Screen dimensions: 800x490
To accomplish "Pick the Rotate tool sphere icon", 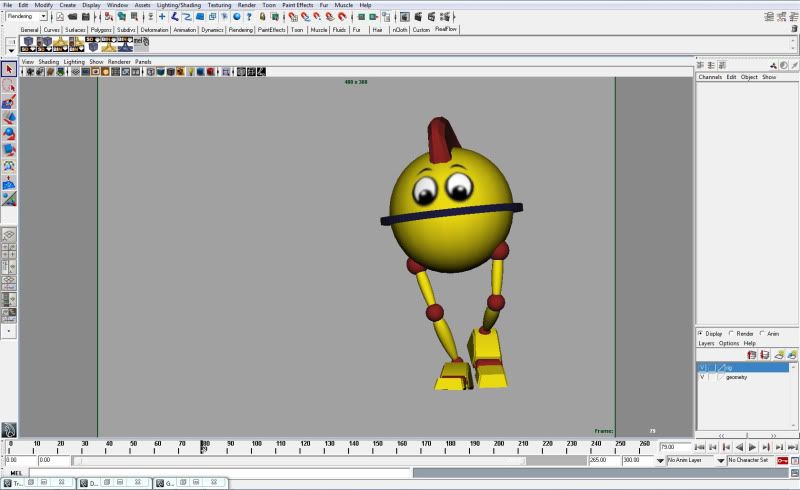I will tap(9, 134).
